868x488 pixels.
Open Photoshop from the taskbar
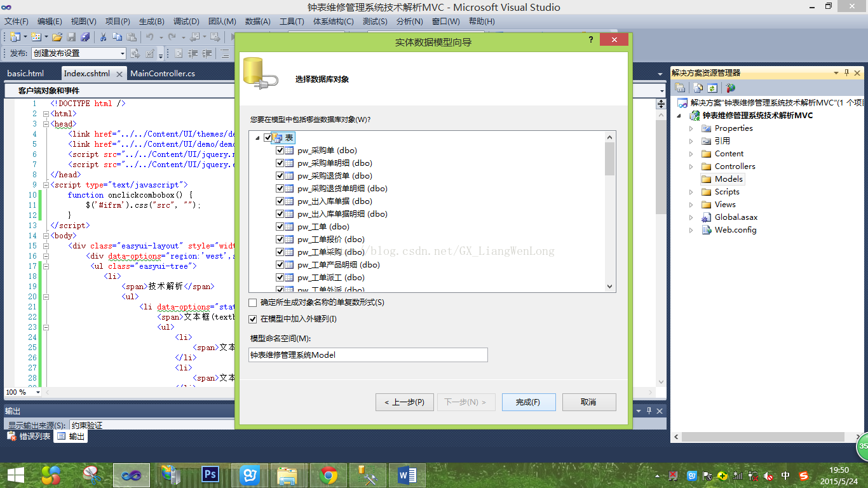tap(210, 475)
